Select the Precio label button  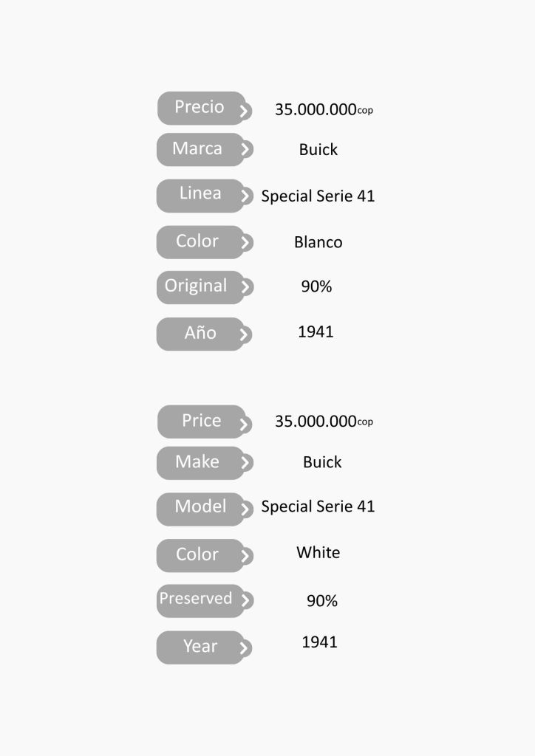coord(199,108)
